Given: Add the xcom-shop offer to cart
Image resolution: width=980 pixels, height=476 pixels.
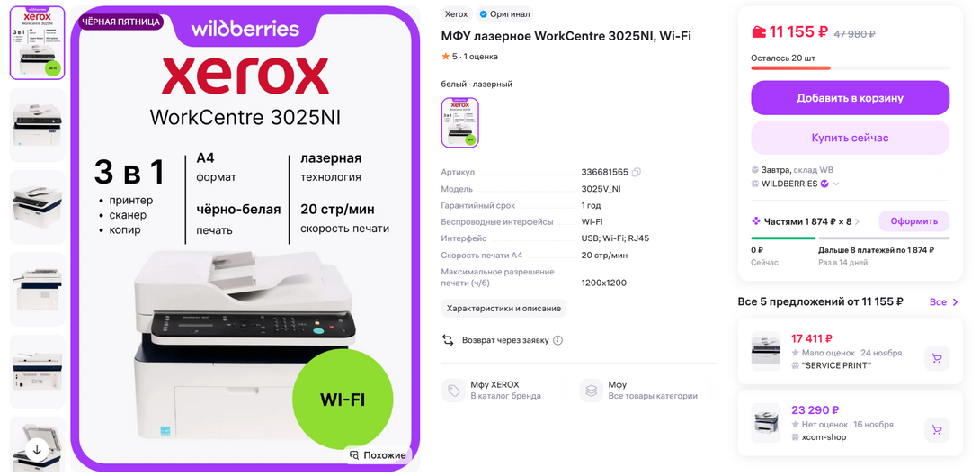Looking at the screenshot, I should [936, 430].
